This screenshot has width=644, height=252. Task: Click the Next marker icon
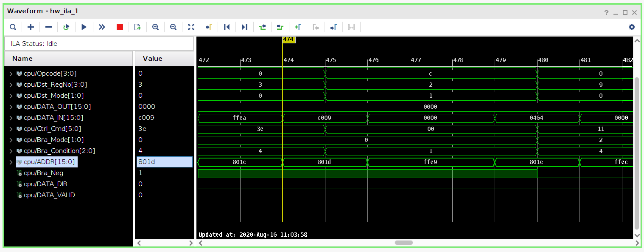333,27
